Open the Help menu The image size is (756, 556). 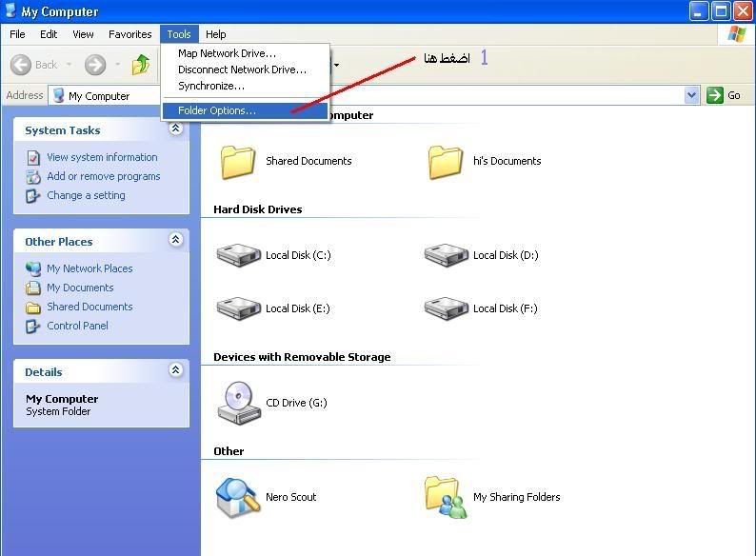coord(215,34)
